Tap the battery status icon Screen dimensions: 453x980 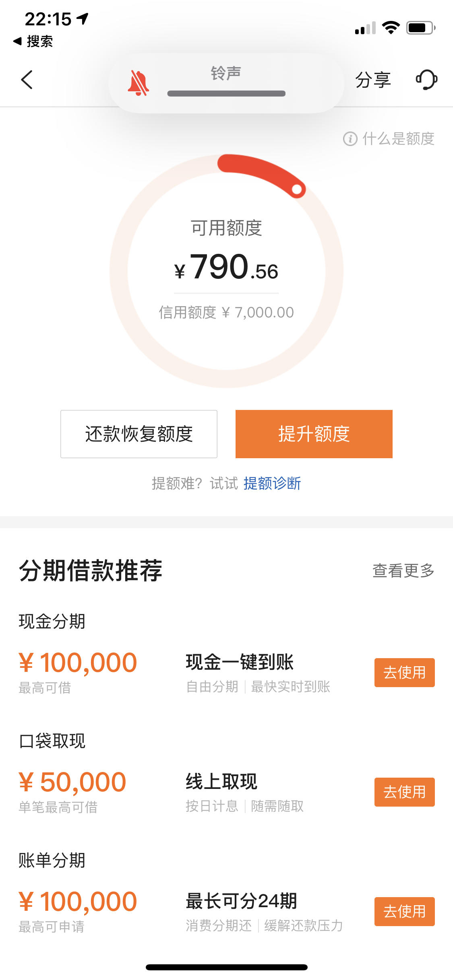(x=421, y=28)
